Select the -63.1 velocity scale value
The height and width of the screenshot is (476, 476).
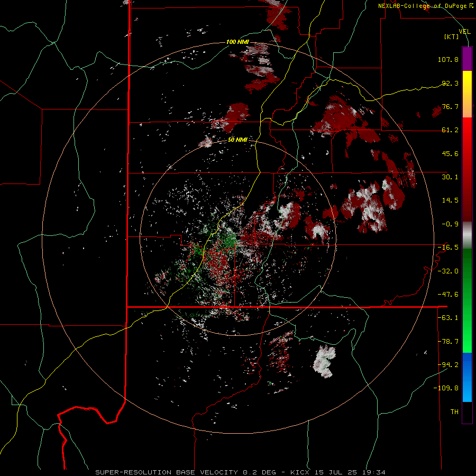[x=448, y=318]
